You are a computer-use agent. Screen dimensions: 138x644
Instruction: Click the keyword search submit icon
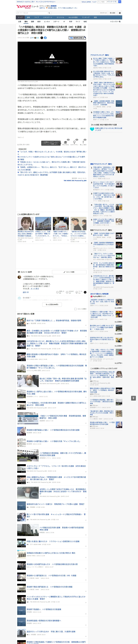click(x=49, y=13)
